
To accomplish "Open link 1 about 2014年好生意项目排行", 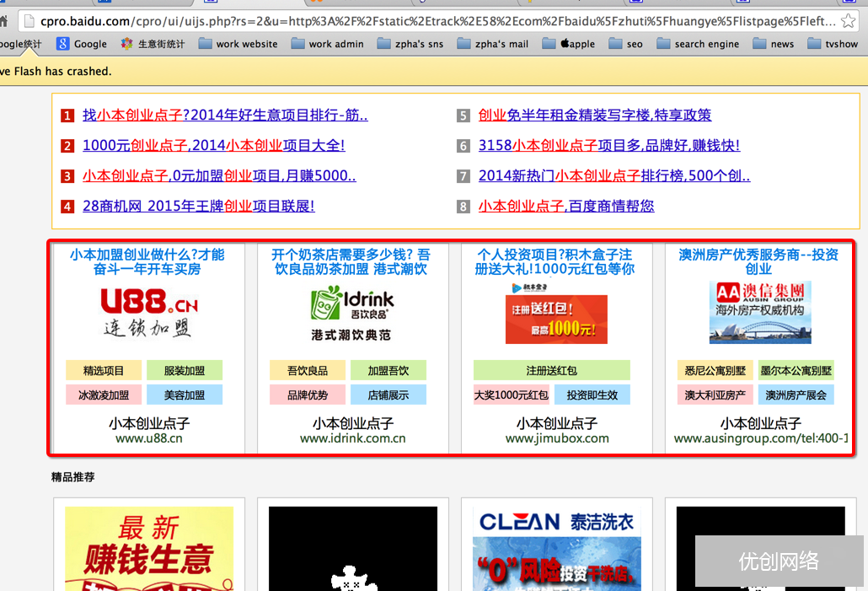I will [225, 116].
